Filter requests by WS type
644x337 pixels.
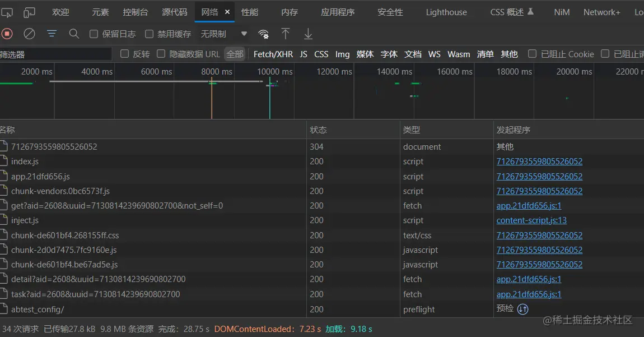tap(434, 54)
